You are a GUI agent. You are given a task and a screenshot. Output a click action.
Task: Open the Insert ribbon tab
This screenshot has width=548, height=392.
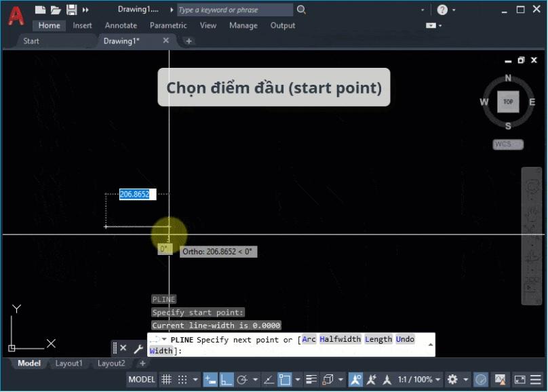click(82, 26)
